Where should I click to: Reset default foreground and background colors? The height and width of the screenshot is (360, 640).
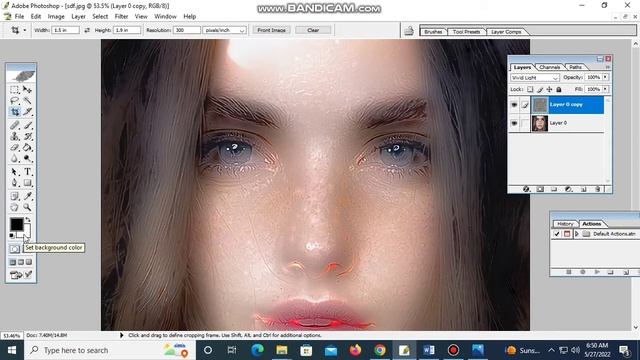(x=12, y=236)
